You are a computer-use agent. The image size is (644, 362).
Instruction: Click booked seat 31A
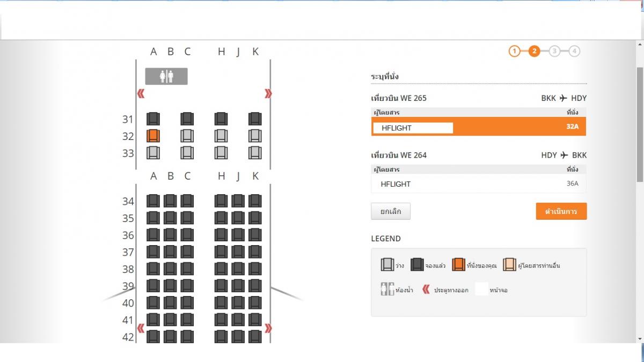point(153,119)
